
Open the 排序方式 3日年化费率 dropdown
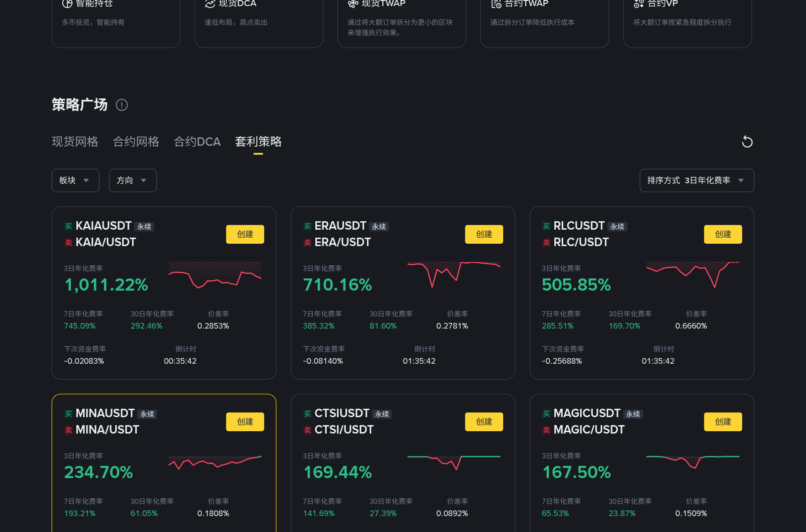tap(697, 180)
